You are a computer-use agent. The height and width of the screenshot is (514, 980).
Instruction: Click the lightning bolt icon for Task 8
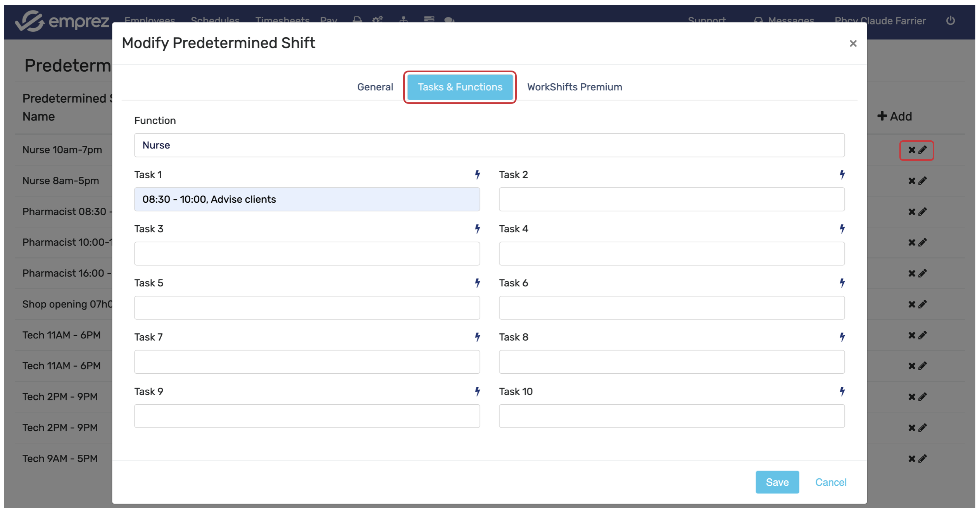(x=842, y=337)
